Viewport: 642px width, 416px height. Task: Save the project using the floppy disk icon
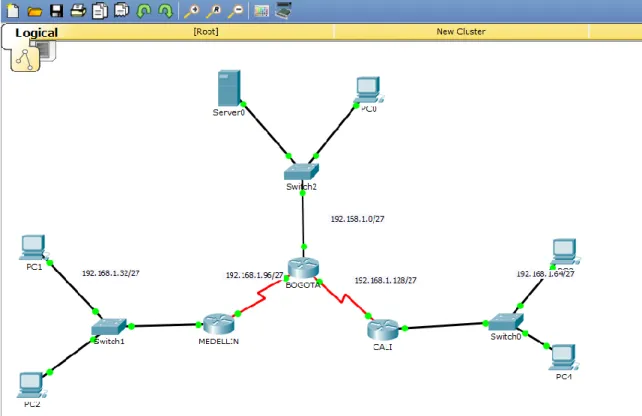point(57,11)
